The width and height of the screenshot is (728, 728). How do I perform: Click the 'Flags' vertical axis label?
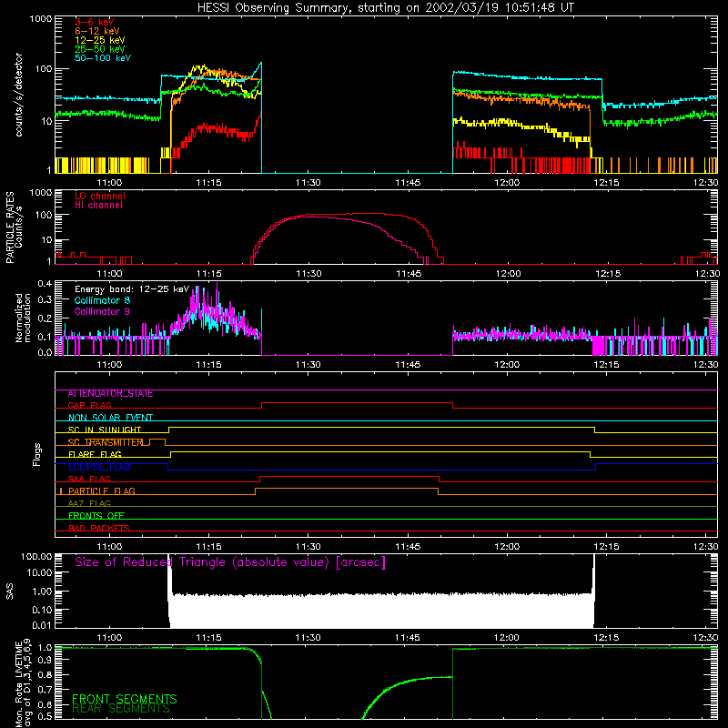point(37,454)
